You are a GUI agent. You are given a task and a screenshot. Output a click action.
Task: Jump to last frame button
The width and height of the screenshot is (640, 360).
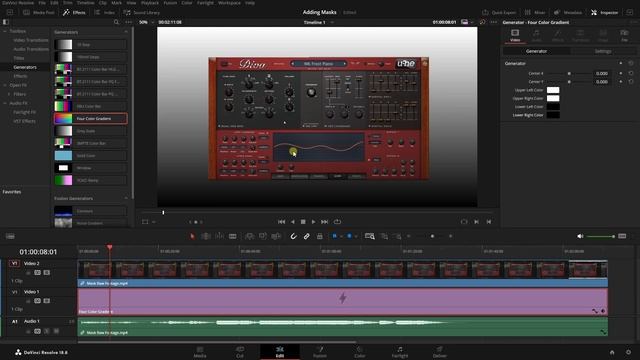[x=324, y=222]
